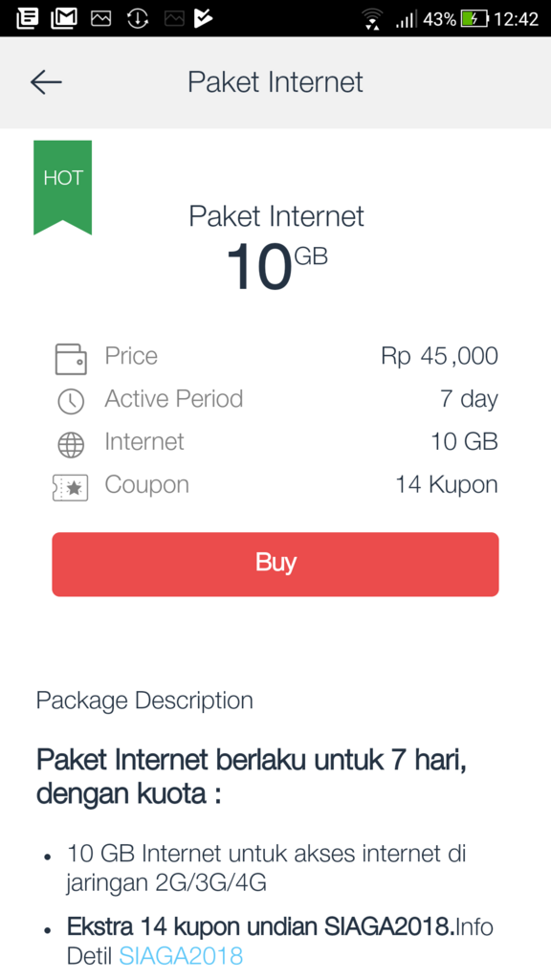Click the red Buy button
This screenshot has width=551, height=980.
(x=275, y=565)
